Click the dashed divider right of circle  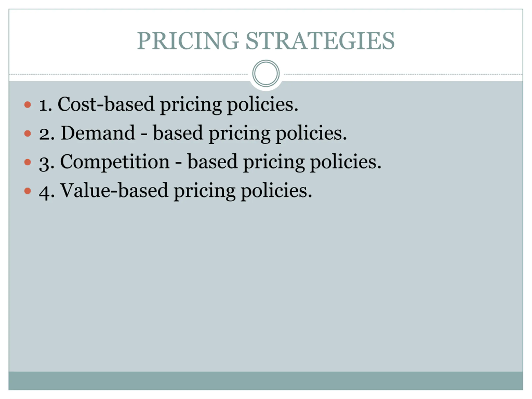403,74
